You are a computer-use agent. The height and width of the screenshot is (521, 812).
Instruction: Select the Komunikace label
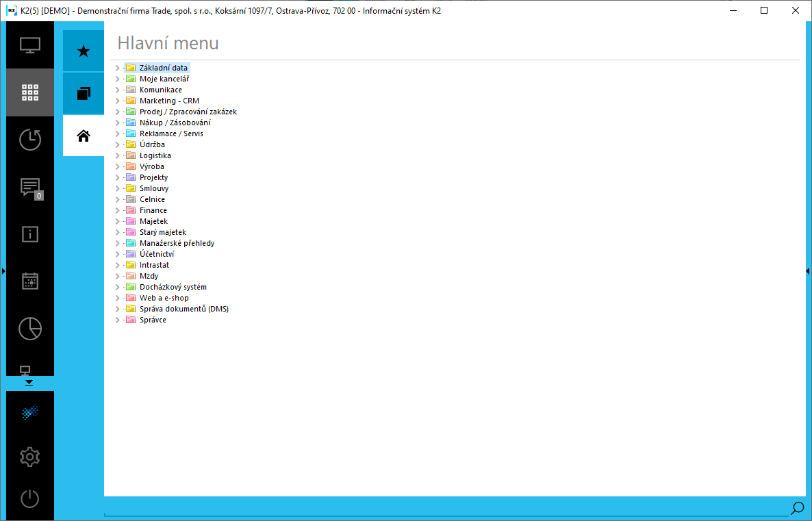[x=160, y=90]
